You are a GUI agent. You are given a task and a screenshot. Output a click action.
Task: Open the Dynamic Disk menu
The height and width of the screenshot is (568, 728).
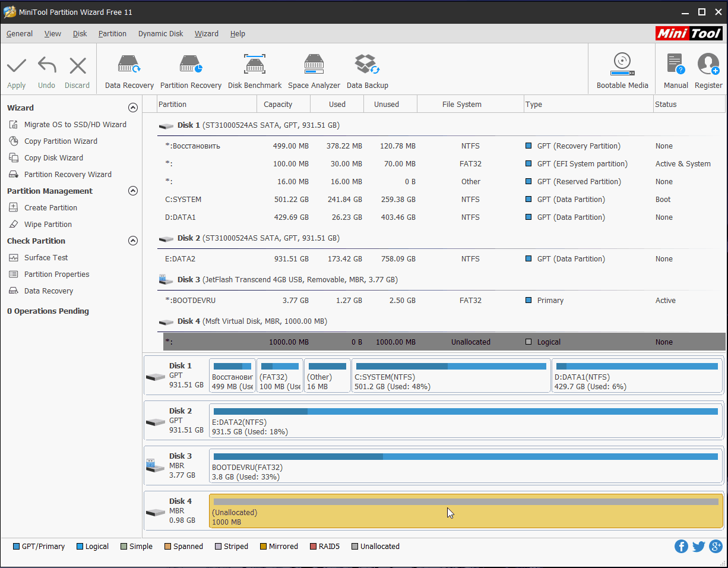pos(161,34)
